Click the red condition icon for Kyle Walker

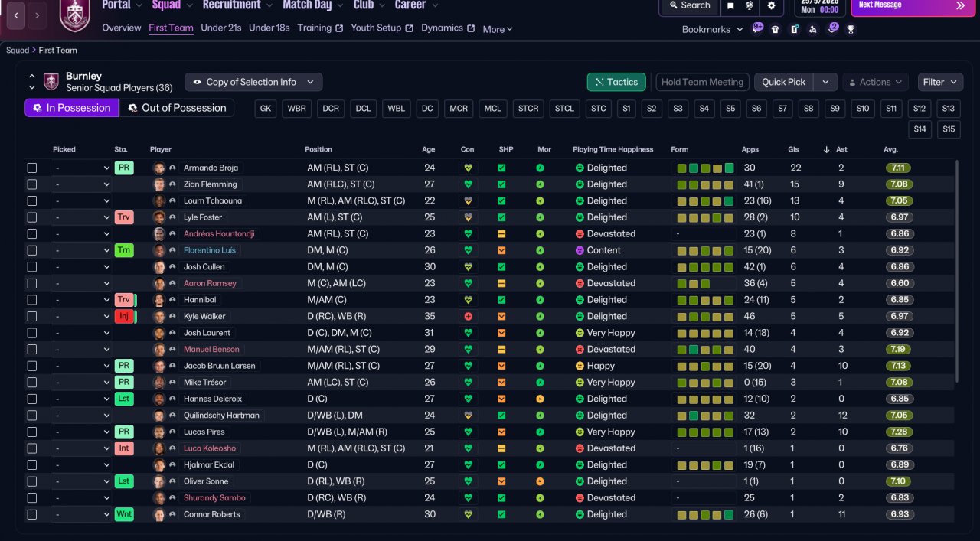coord(468,316)
